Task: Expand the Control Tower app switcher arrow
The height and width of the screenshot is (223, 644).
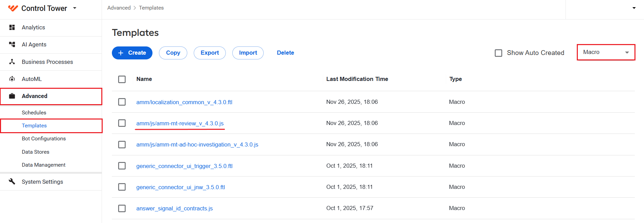Action: pyautogui.click(x=75, y=8)
